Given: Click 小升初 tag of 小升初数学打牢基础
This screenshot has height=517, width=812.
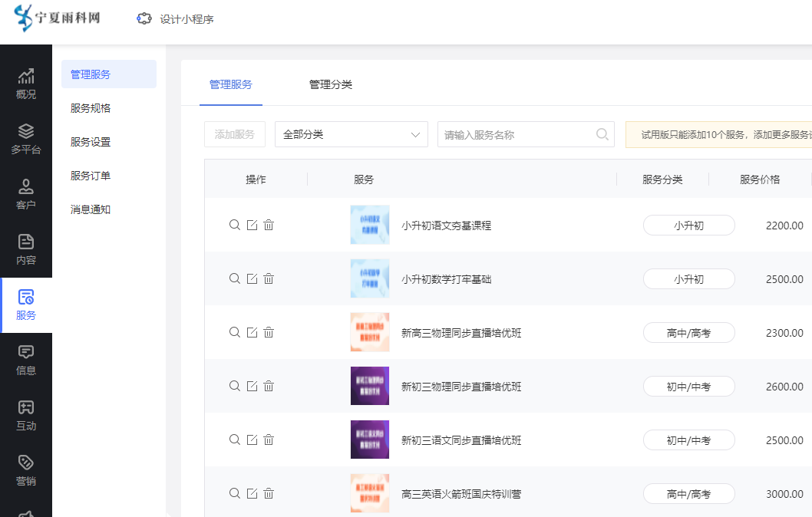Looking at the screenshot, I should coord(688,279).
